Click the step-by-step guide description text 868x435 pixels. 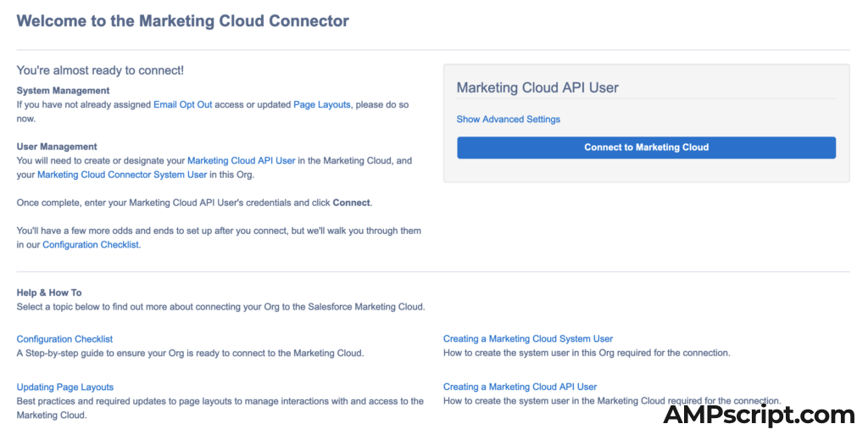190,353
